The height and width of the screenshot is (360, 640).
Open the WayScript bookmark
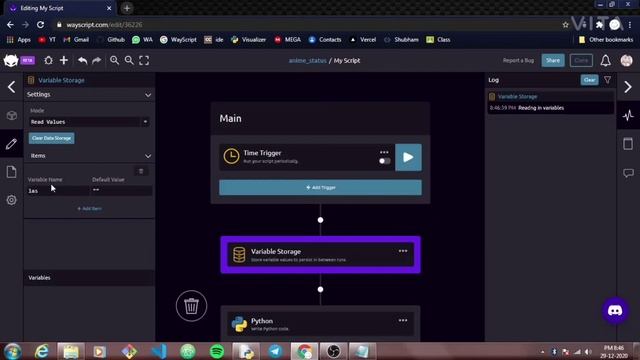tap(178, 40)
